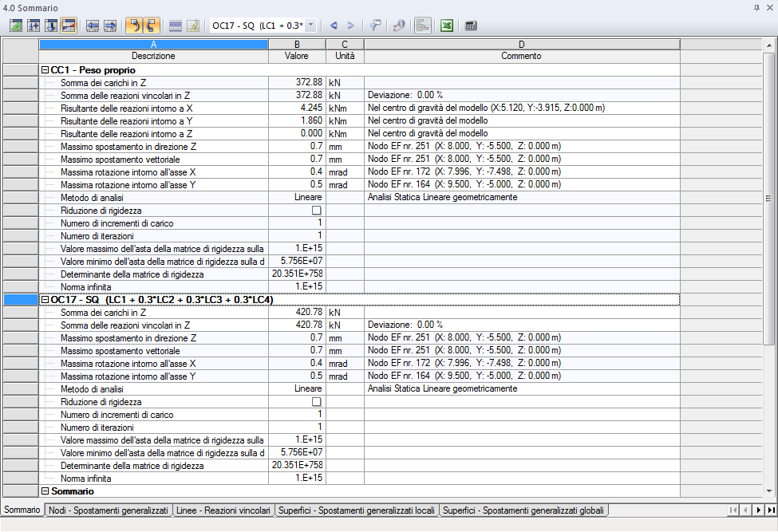Select value 420.78 for OC17 Somma dei carichi
The height and width of the screenshot is (532, 778).
[297, 313]
